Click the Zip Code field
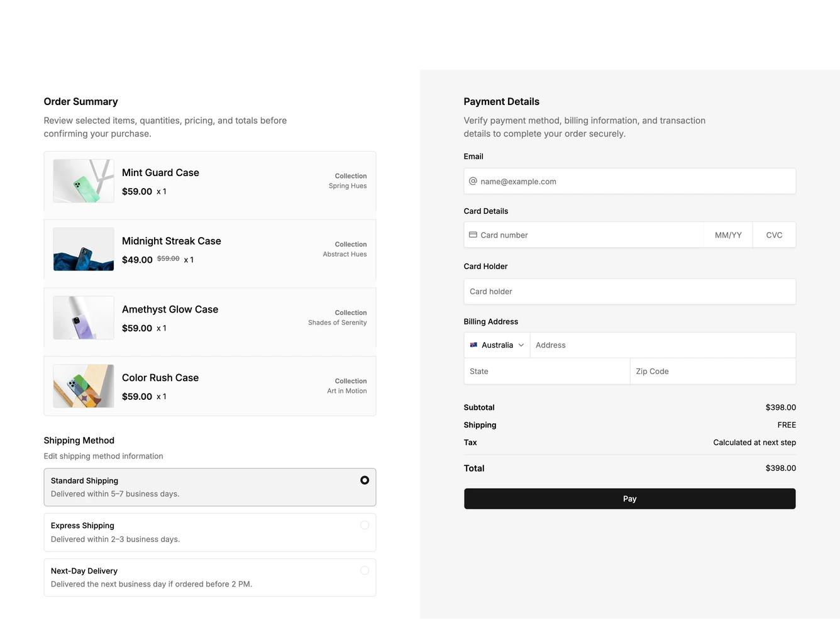 point(713,372)
